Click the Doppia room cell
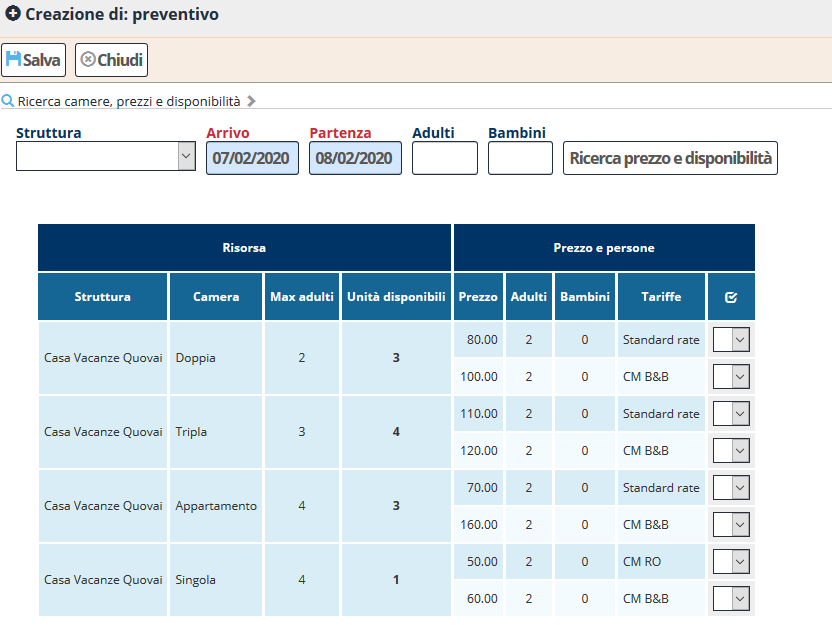 [x=216, y=358]
